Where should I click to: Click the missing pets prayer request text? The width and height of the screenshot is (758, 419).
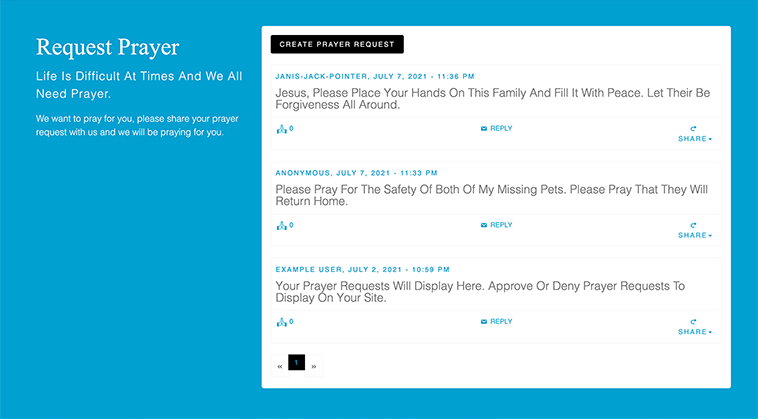(492, 195)
